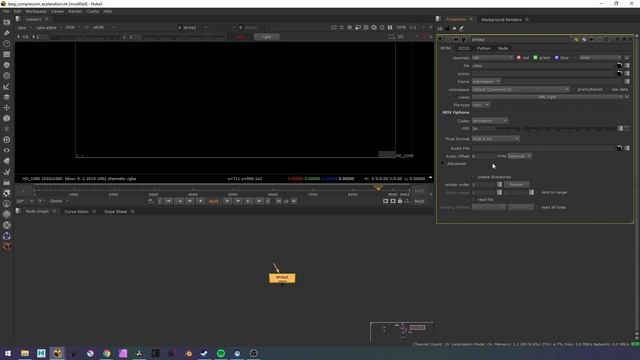Toggle the red channel checkbox
The image size is (640, 360).
click(x=519, y=58)
